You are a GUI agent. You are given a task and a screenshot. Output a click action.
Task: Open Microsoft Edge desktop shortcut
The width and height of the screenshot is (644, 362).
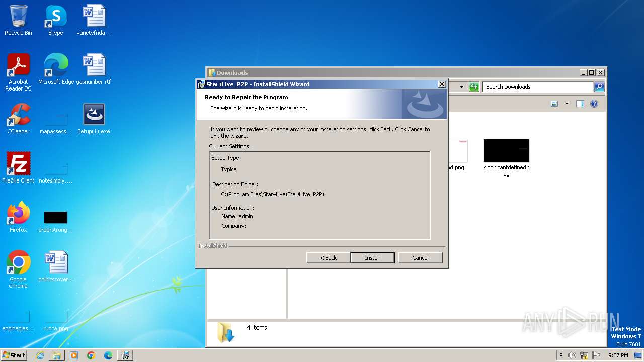click(56, 69)
